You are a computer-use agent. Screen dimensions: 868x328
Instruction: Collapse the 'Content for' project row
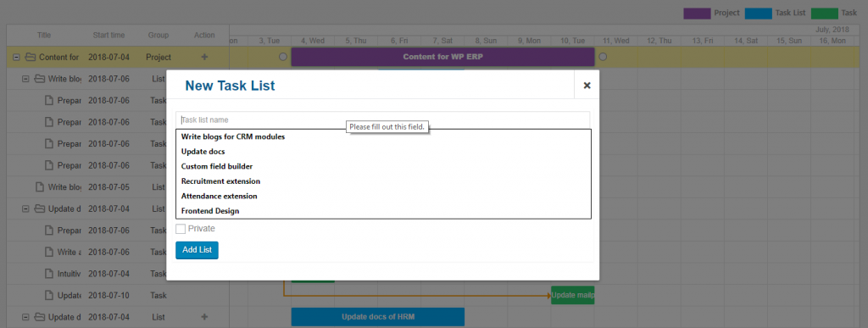click(17, 57)
